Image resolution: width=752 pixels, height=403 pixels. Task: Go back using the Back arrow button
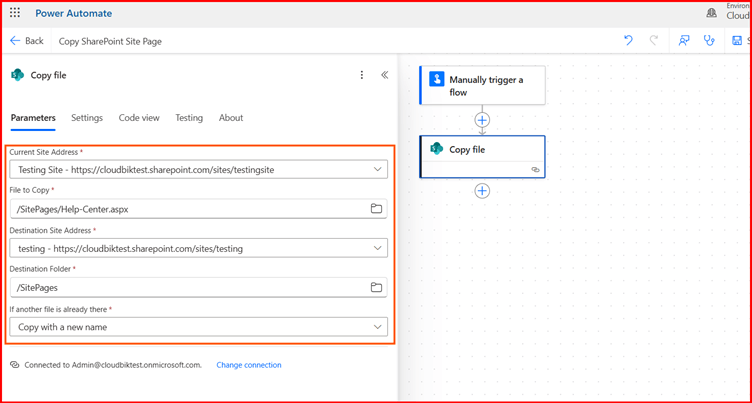(26, 41)
